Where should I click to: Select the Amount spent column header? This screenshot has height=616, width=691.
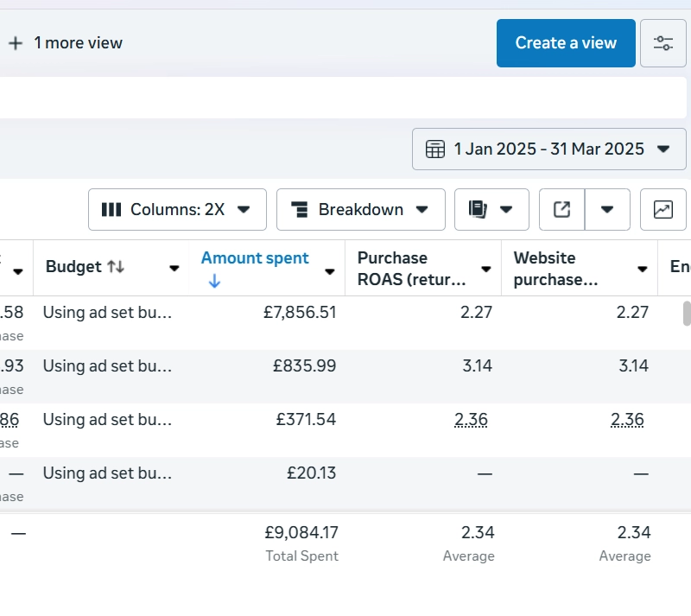click(255, 258)
